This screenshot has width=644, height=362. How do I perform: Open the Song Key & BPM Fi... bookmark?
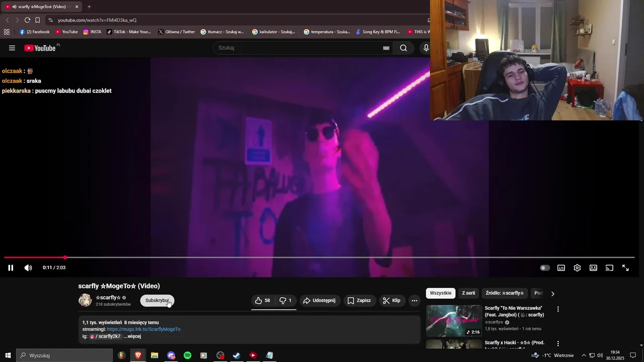378,32
